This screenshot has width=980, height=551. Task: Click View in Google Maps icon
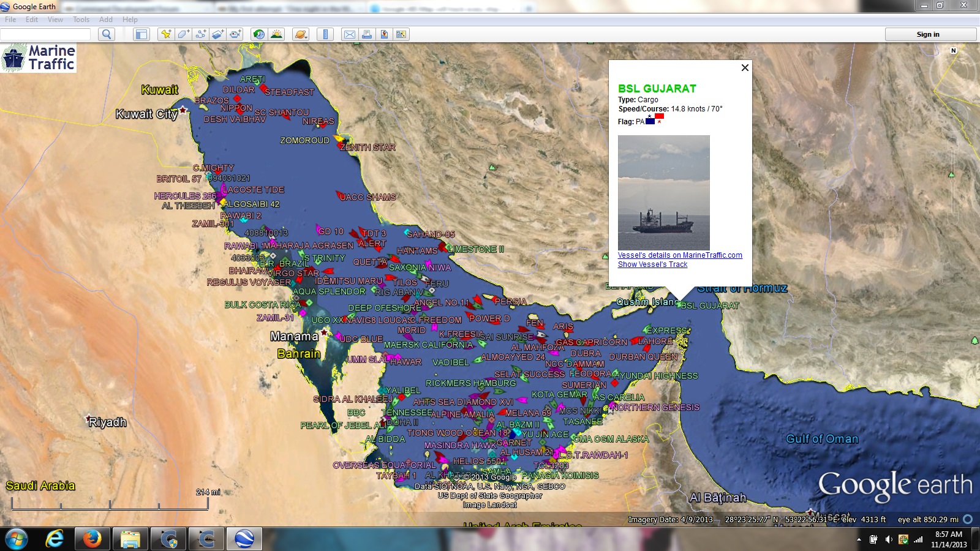[401, 34]
